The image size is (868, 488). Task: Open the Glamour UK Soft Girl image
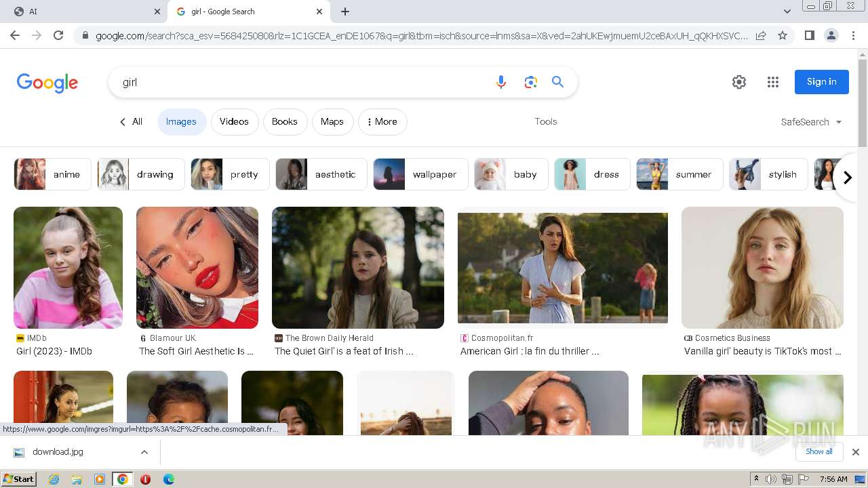coord(197,268)
